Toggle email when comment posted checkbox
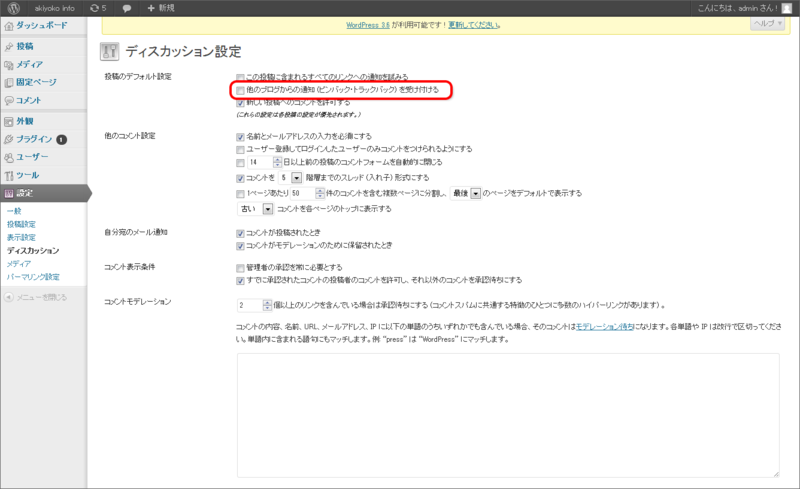 click(240, 233)
